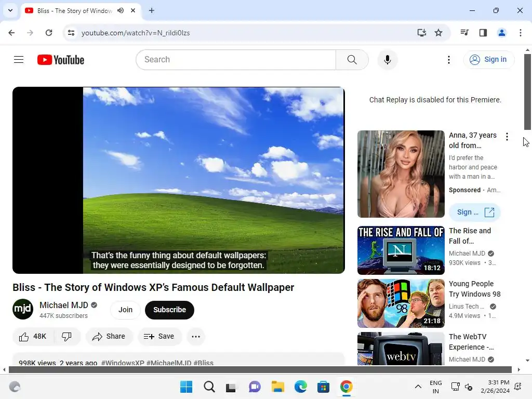Go back to previous page
Image resolution: width=532 pixels, height=399 pixels.
11,33
